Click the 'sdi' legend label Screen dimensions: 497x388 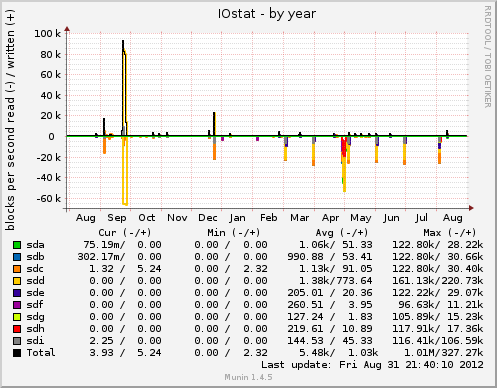[x=35, y=341]
